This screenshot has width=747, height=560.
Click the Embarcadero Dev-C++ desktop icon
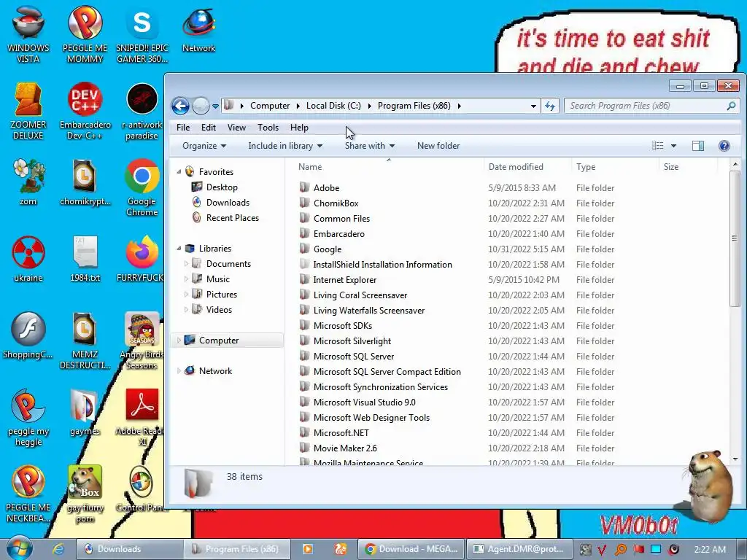tap(85, 112)
